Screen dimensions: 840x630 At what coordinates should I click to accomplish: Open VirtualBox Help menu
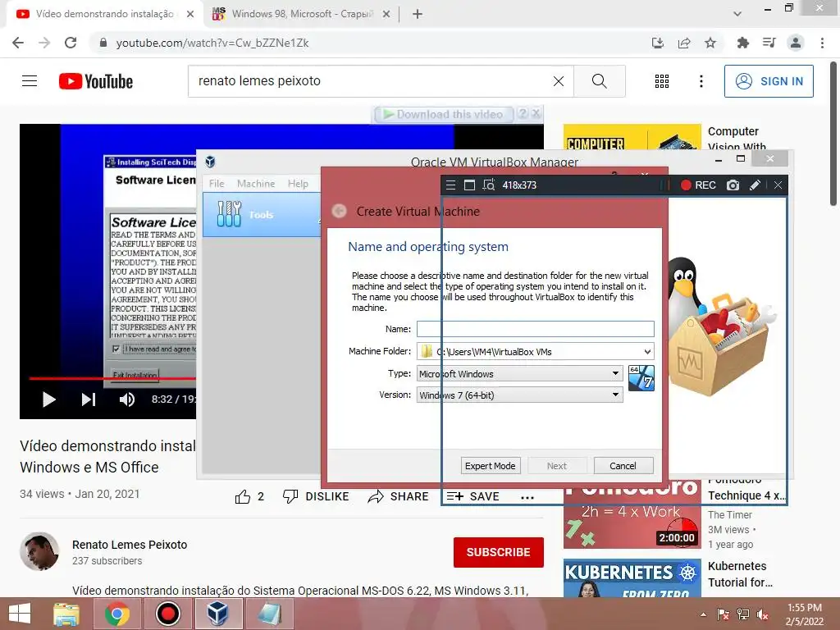[x=298, y=184]
